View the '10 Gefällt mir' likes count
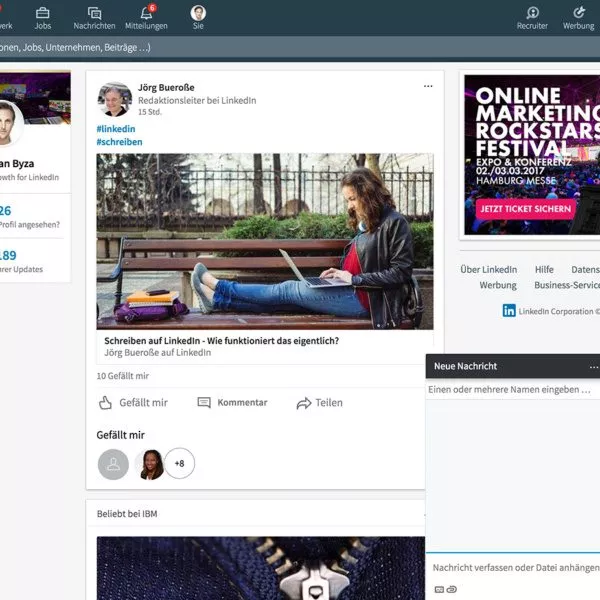The height and width of the screenshot is (600, 600). 122,376
